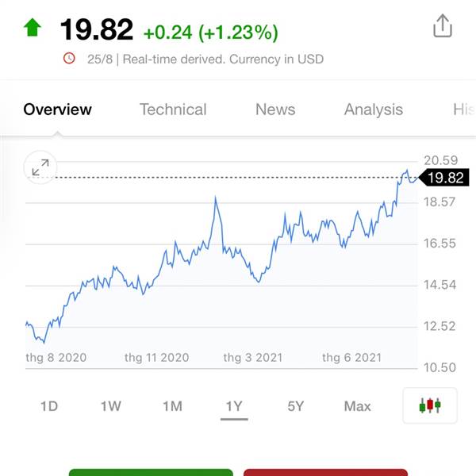Select the 1W time range
The height and width of the screenshot is (476, 476).
click(x=110, y=406)
